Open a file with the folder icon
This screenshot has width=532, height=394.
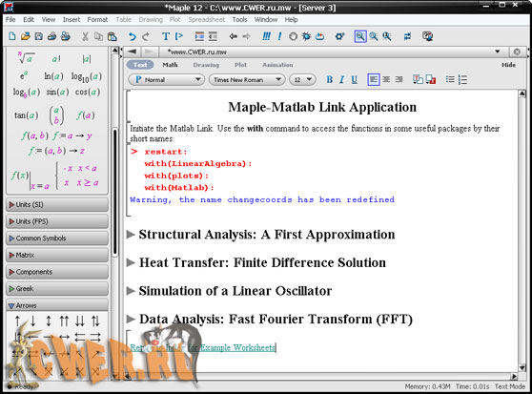point(26,36)
